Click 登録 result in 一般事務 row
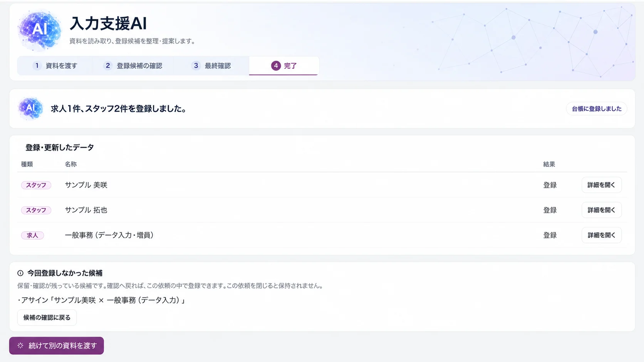 coord(550,235)
